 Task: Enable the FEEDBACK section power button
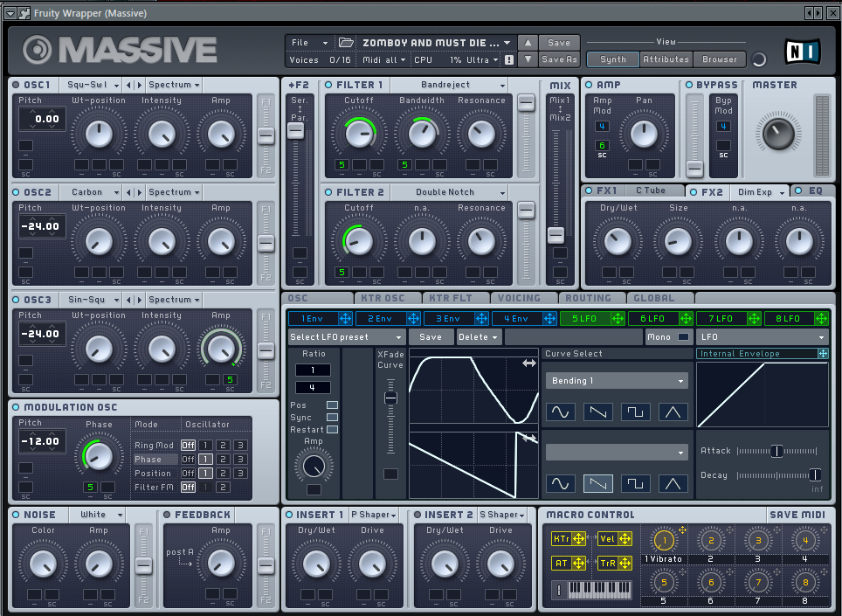pyautogui.click(x=167, y=515)
